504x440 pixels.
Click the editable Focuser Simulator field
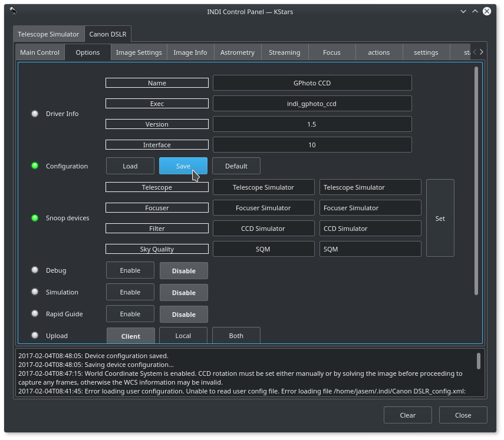click(370, 208)
